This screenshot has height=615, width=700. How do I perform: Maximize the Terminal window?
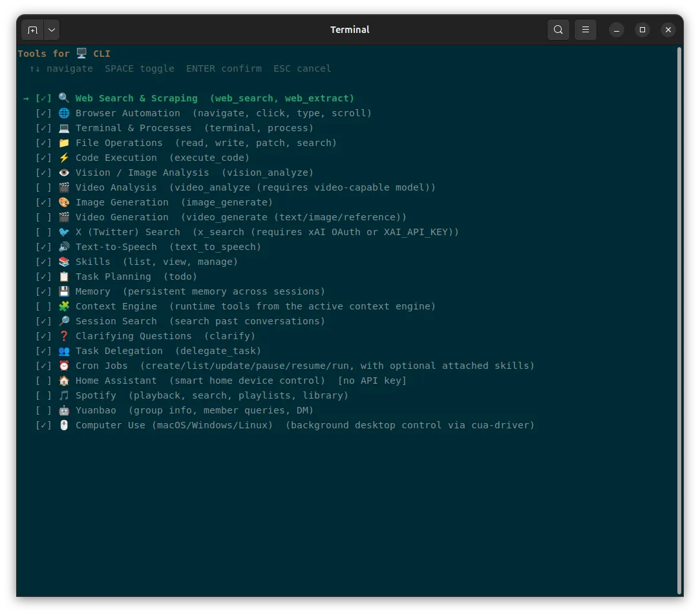coord(642,30)
